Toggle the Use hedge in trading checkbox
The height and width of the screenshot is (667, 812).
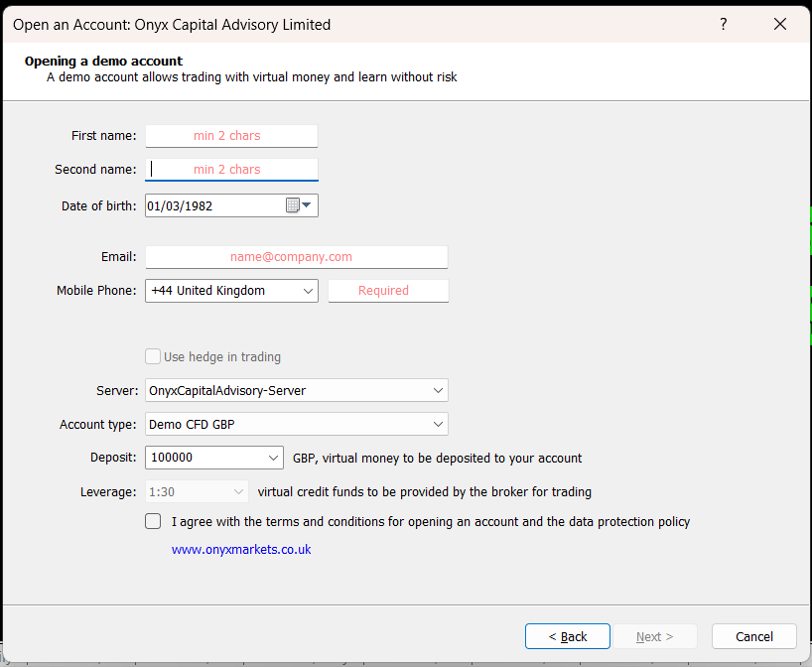153,356
